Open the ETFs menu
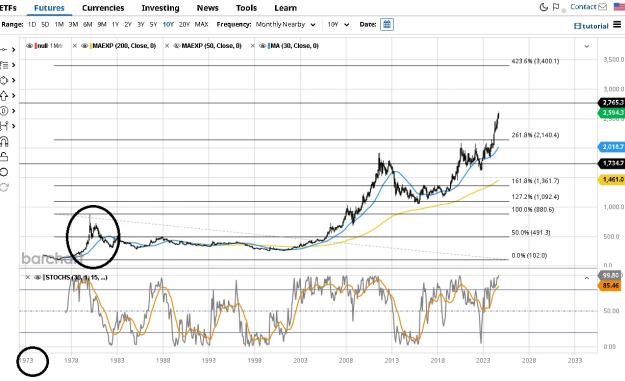625x381 pixels. [x=8, y=8]
